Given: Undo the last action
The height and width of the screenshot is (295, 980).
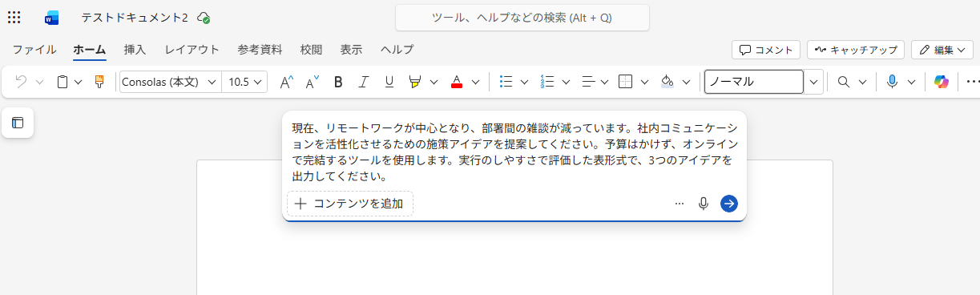Looking at the screenshot, I should click(21, 82).
